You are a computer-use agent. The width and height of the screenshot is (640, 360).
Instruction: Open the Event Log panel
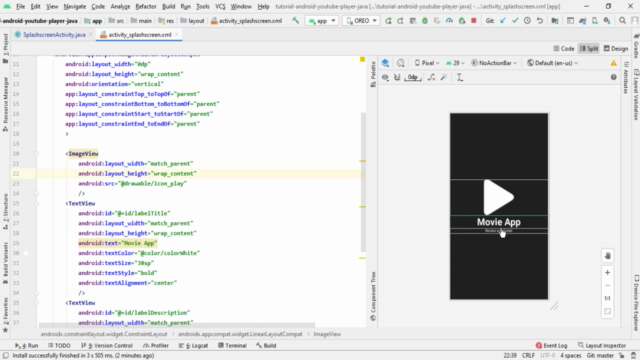[551, 345]
